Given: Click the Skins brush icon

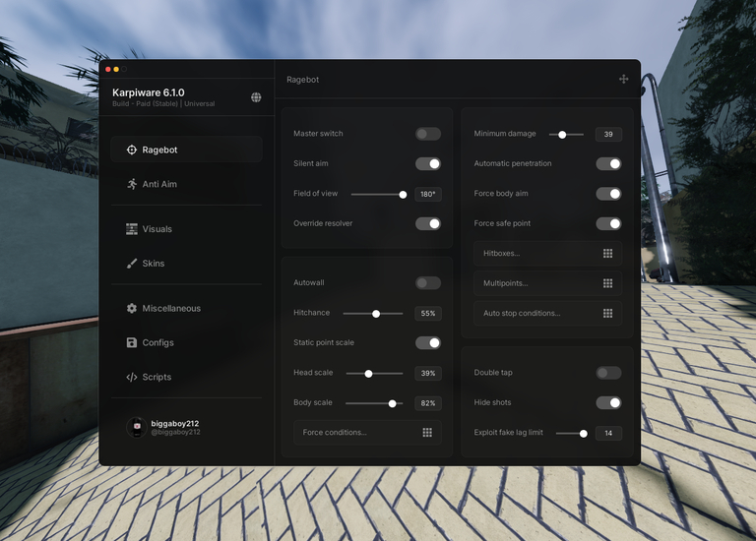Looking at the screenshot, I should pos(132,263).
